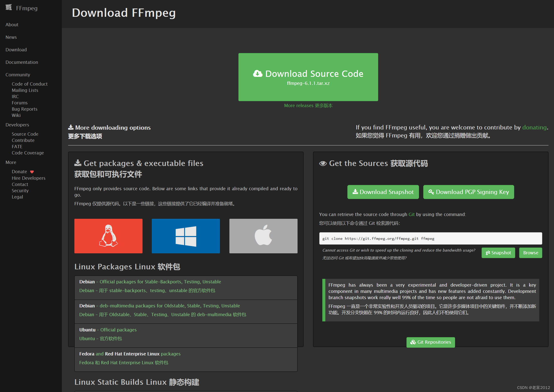
Task: Click the heart icon beside Donate
Action: point(32,171)
